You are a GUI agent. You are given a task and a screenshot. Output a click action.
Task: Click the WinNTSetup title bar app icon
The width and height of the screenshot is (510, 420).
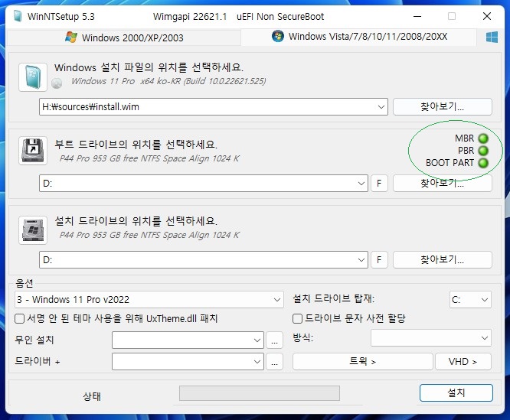pos(18,16)
